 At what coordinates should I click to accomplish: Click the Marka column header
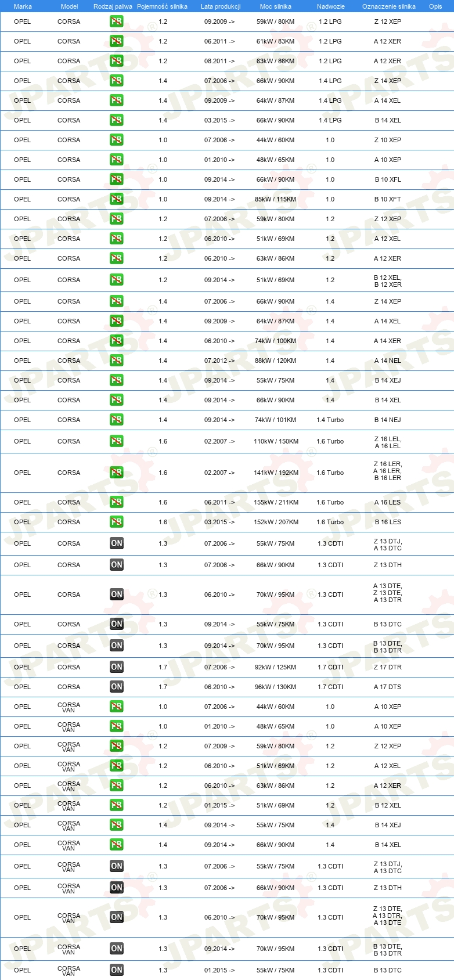(23, 6)
